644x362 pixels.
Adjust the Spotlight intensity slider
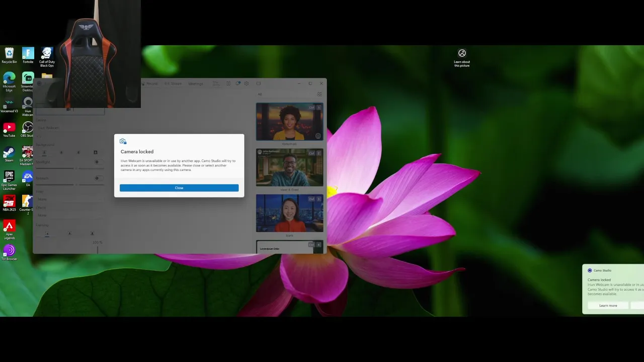click(x=69, y=168)
